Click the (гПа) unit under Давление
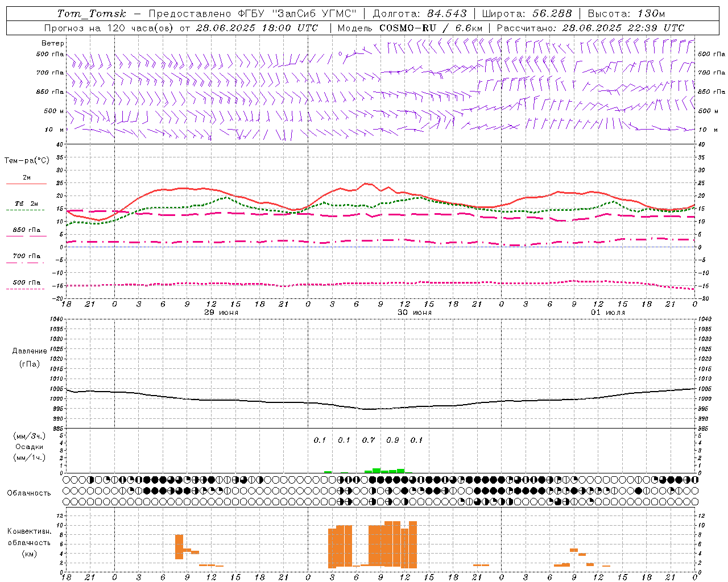The width and height of the screenshot is (728, 582). coord(30,364)
